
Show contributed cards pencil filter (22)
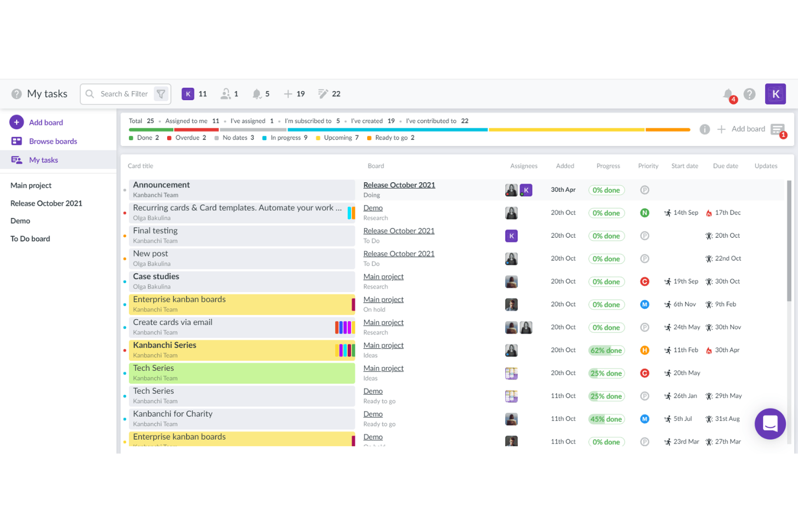pos(329,94)
